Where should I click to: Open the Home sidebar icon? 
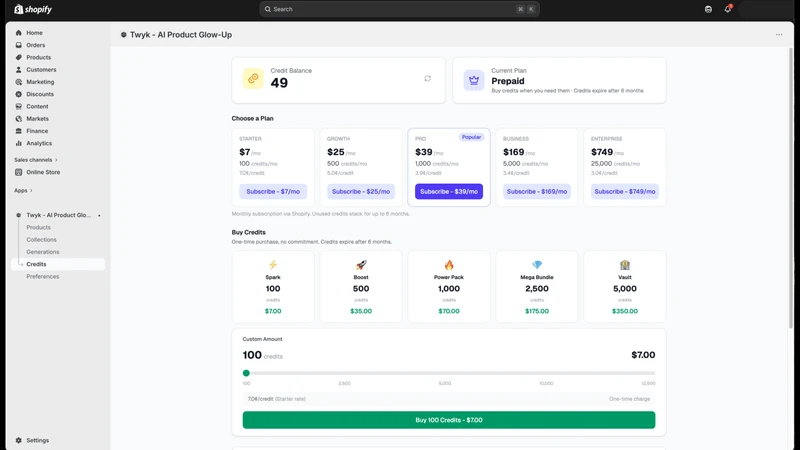[x=19, y=33]
